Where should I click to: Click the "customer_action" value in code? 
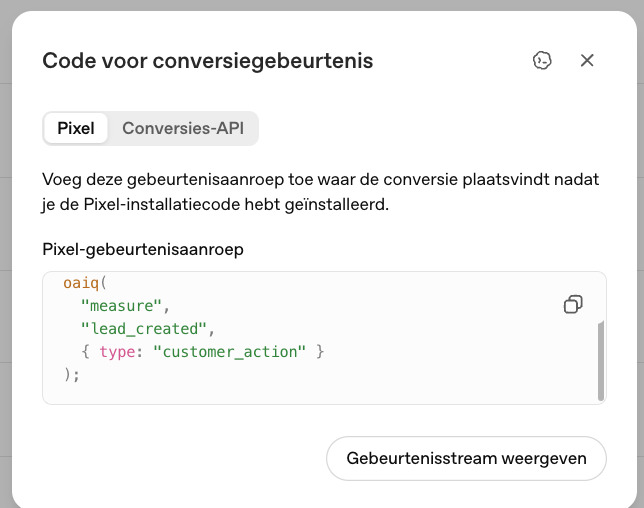click(229, 352)
